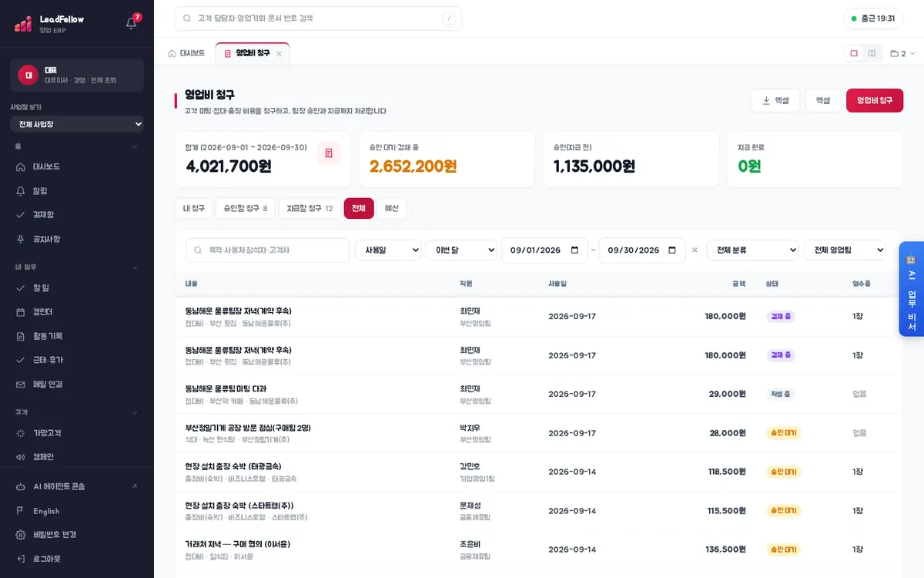Click the 대표 user avatar
The width and height of the screenshot is (924, 578).
[28, 75]
